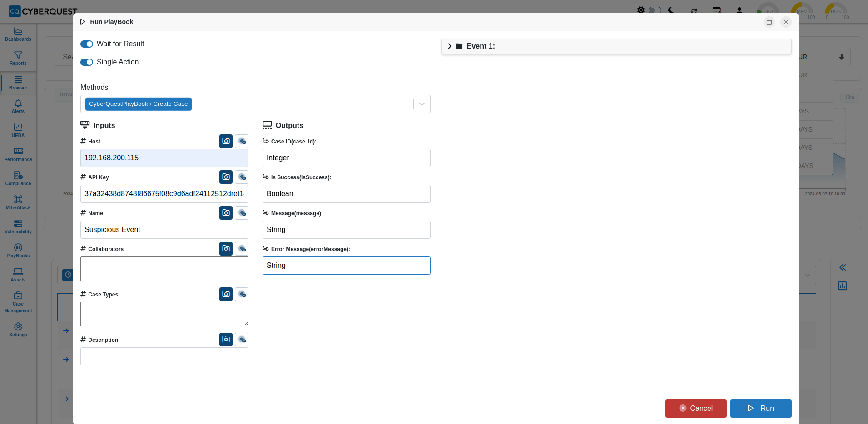Screen dimensions: 868x424
Task: Open Dashboards in the sidebar
Action: point(18,35)
